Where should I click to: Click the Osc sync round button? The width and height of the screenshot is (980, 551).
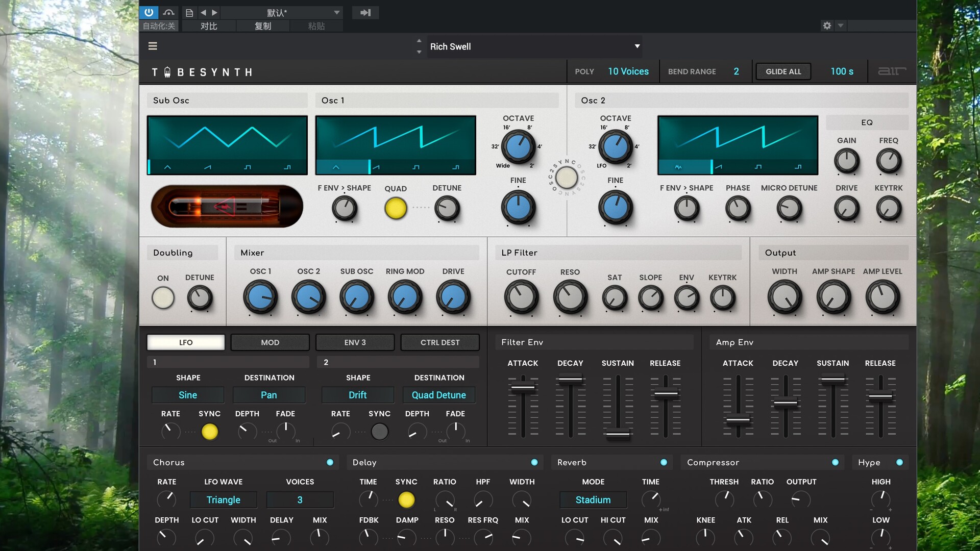pos(566,178)
